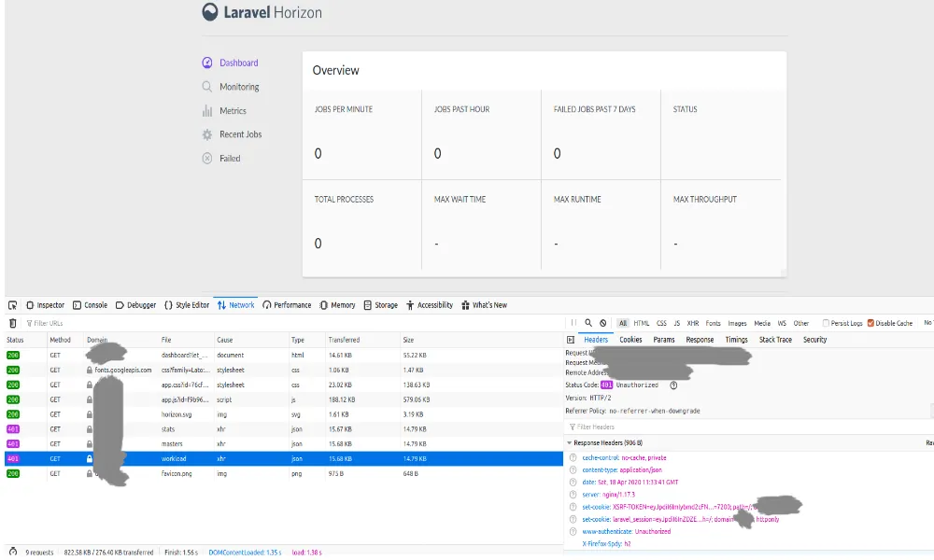934x560 pixels.
Task: Switch to the Debugger devtools tab
Action: [135, 305]
